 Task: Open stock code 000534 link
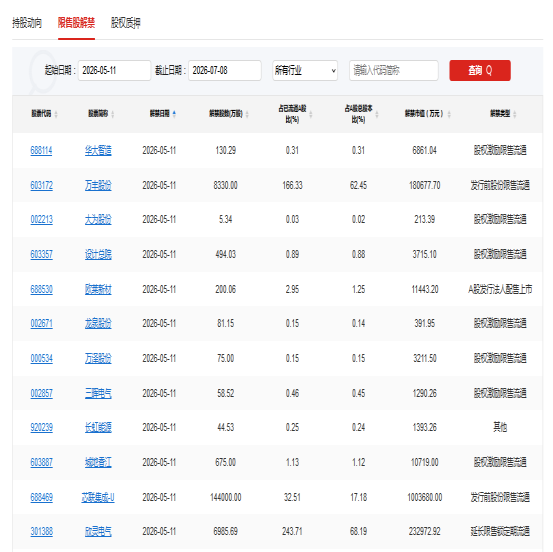(42, 358)
